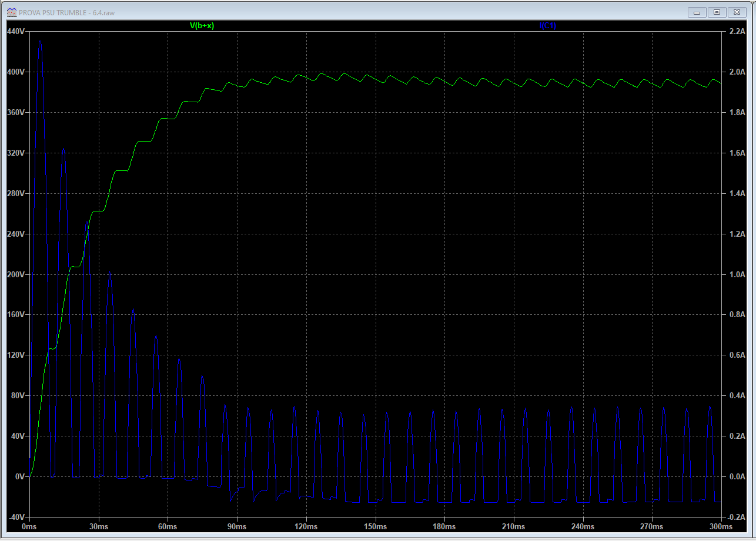Click the 400V left axis label
The image size is (756, 541).
pyautogui.click(x=15, y=72)
